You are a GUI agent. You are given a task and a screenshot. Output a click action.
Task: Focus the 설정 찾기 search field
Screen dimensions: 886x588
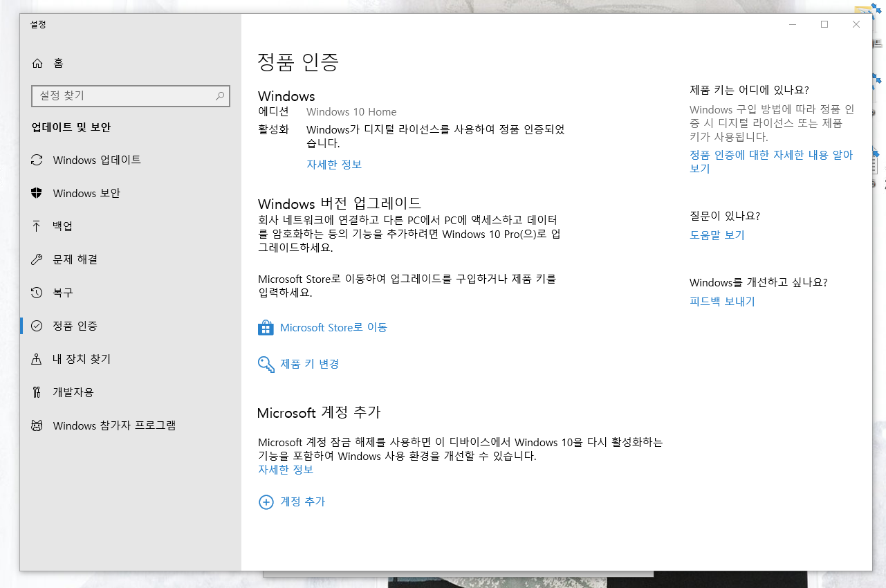click(x=131, y=95)
